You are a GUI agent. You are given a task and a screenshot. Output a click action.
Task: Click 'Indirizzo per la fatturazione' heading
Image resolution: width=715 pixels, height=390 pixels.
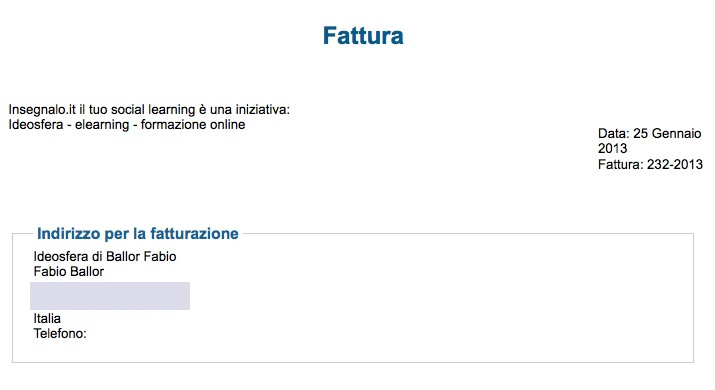(138, 234)
